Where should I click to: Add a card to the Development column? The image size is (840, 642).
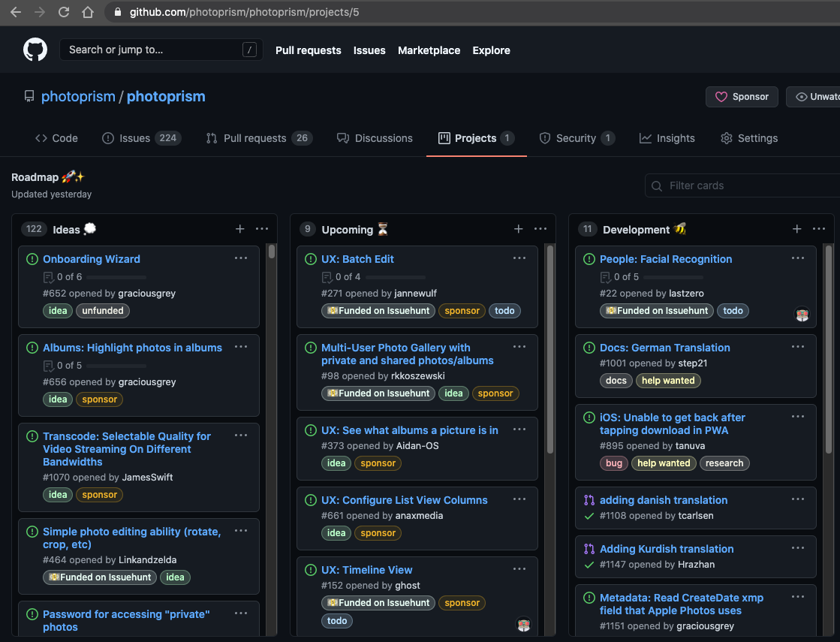click(x=796, y=229)
